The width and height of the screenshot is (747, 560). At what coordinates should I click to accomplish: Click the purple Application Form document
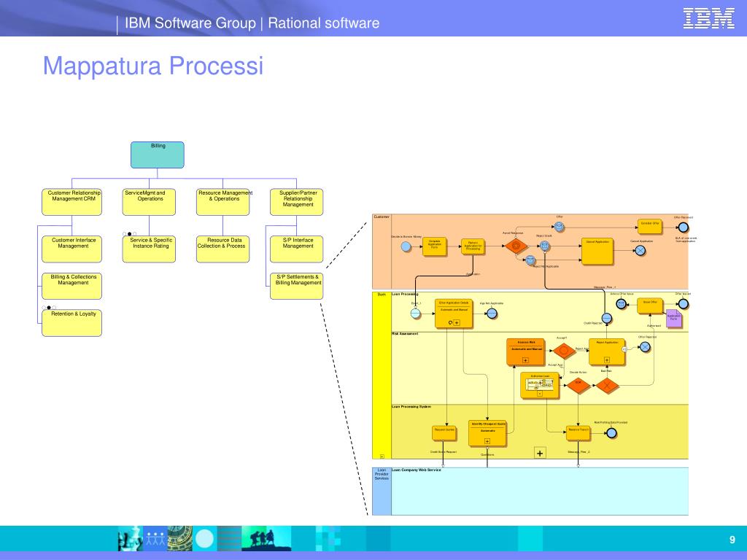point(674,318)
